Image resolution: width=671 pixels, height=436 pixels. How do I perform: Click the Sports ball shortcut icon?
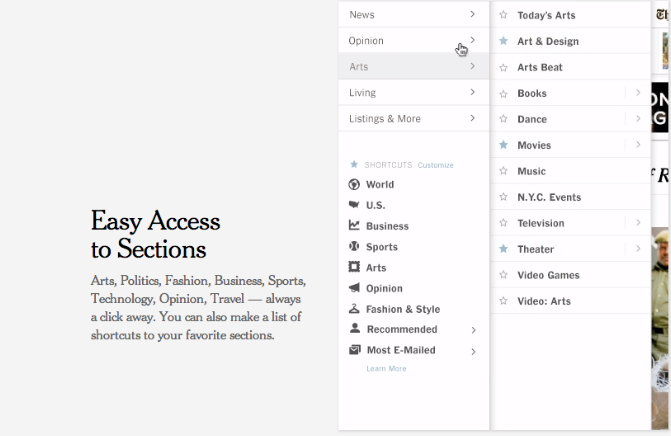(354, 246)
